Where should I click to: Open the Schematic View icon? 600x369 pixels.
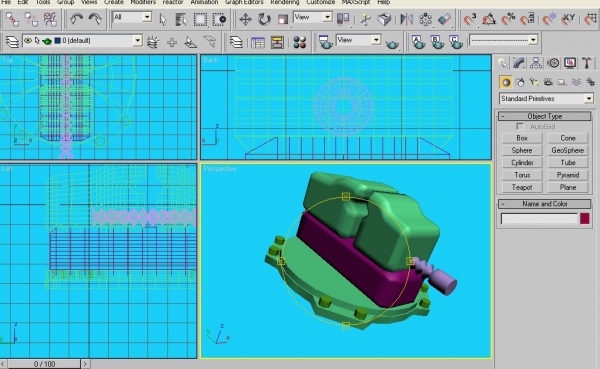[x=277, y=42]
